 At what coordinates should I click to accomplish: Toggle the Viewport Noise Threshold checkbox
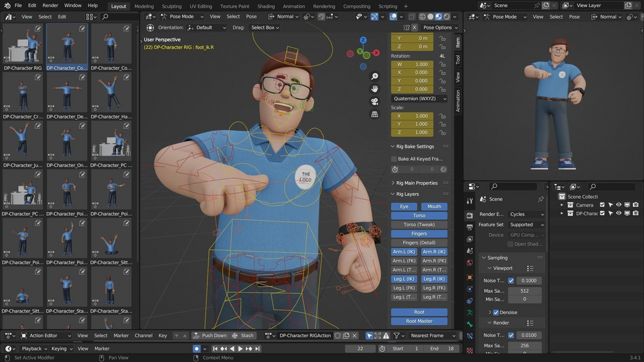tap(511, 281)
